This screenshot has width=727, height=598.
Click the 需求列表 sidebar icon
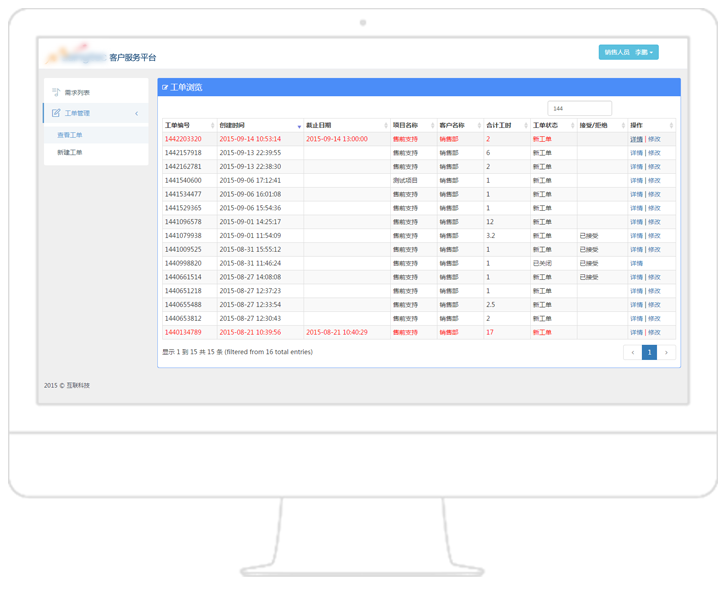(56, 92)
